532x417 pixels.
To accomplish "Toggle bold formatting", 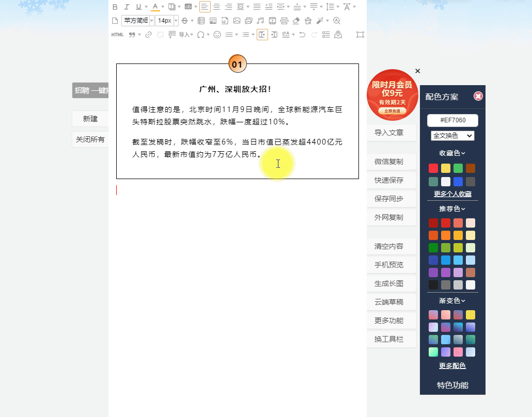I will pyautogui.click(x=115, y=7).
